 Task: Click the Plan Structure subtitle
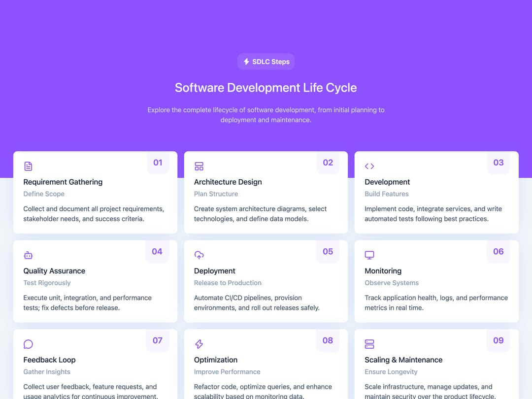click(216, 194)
